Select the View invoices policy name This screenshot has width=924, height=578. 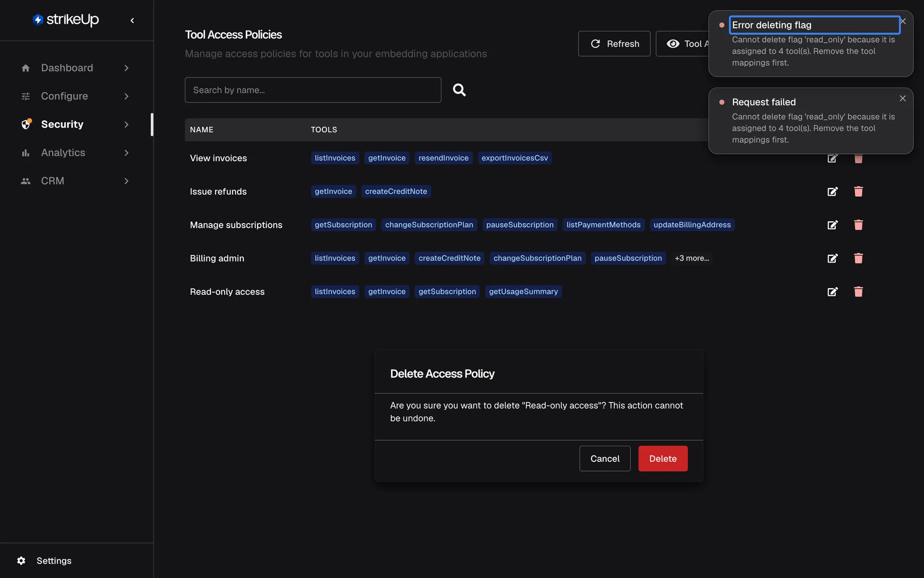point(218,158)
